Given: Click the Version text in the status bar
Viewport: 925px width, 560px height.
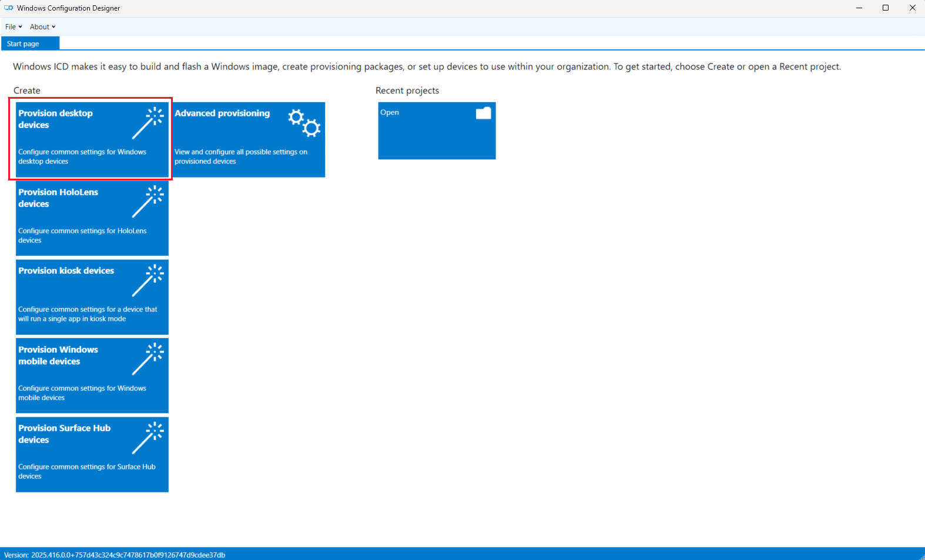Looking at the screenshot, I should click(x=115, y=555).
